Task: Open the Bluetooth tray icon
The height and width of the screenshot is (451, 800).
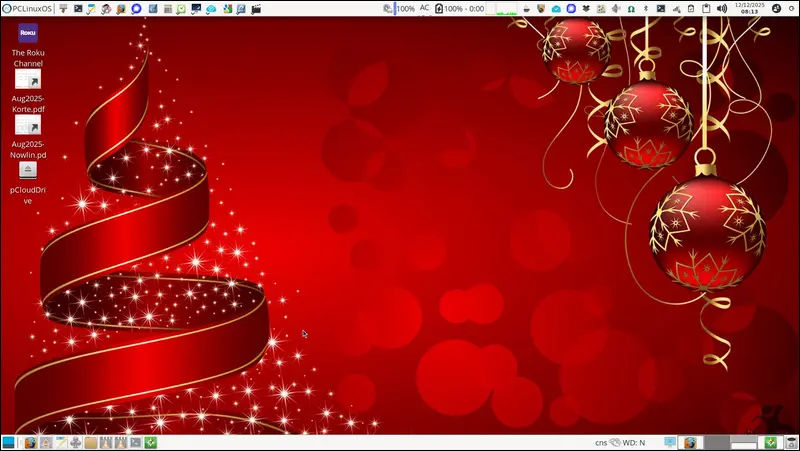Action: pyautogui.click(x=645, y=9)
